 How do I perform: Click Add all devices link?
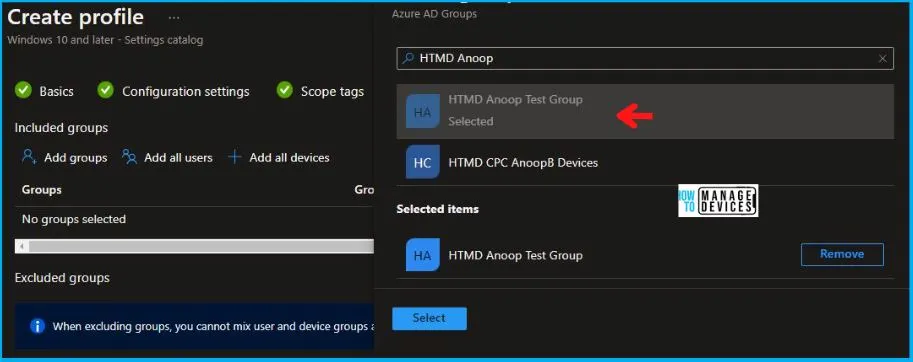pyautogui.click(x=289, y=158)
